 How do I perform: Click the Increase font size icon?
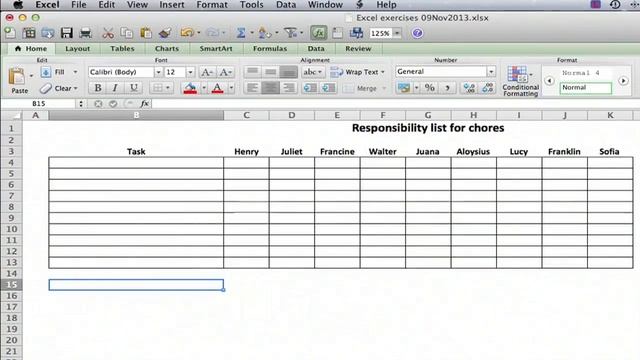tap(207, 72)
